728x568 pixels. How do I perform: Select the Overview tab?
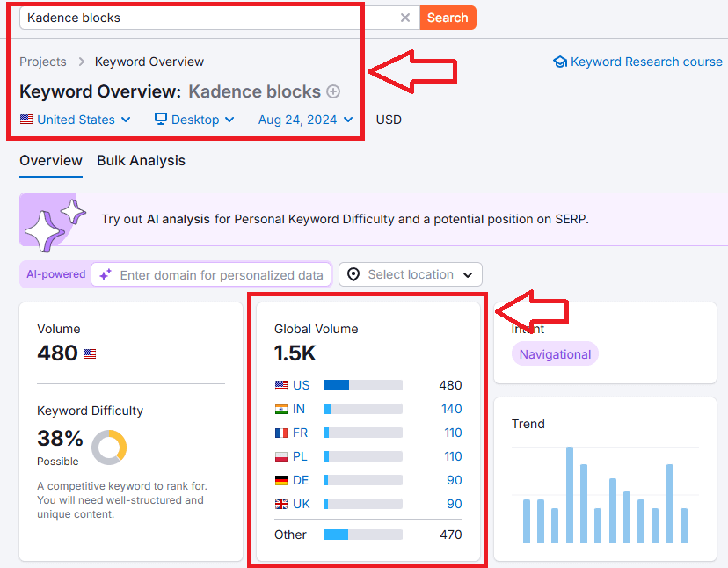pyautogui.click(x=51, y=160)
